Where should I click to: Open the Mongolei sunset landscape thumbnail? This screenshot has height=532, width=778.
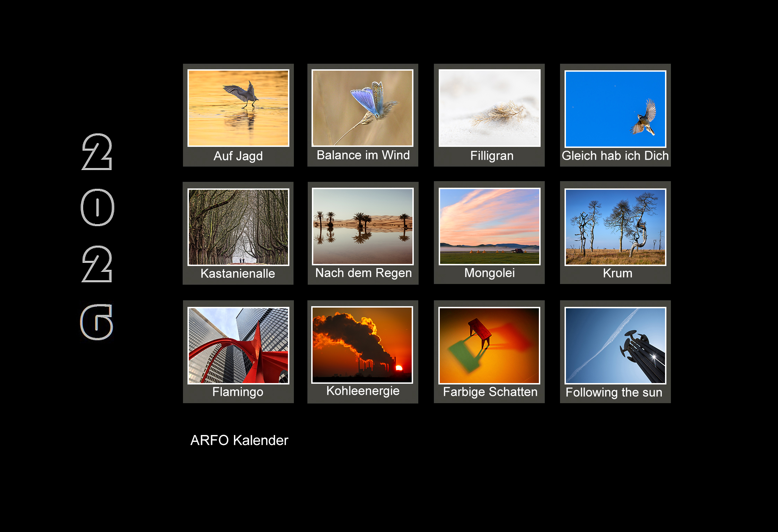489,226
